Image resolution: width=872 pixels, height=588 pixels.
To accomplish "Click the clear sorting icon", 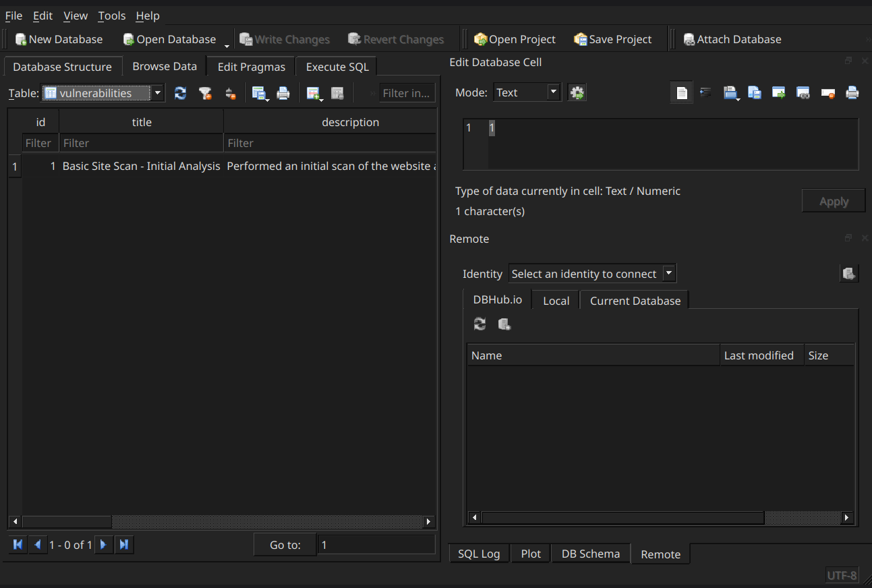I will (231, 93).
